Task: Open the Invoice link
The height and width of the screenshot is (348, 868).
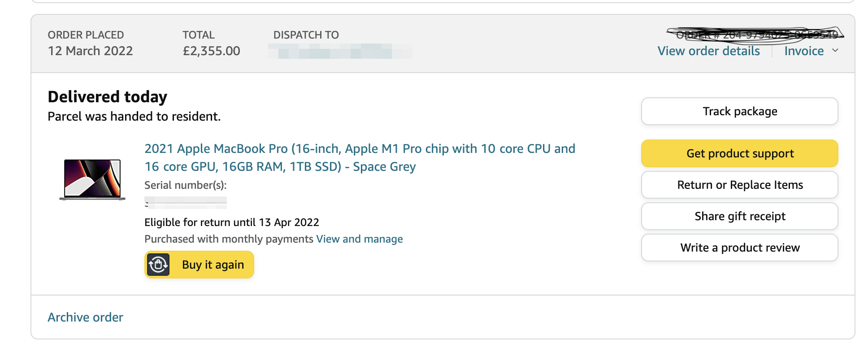Action: 804,51
